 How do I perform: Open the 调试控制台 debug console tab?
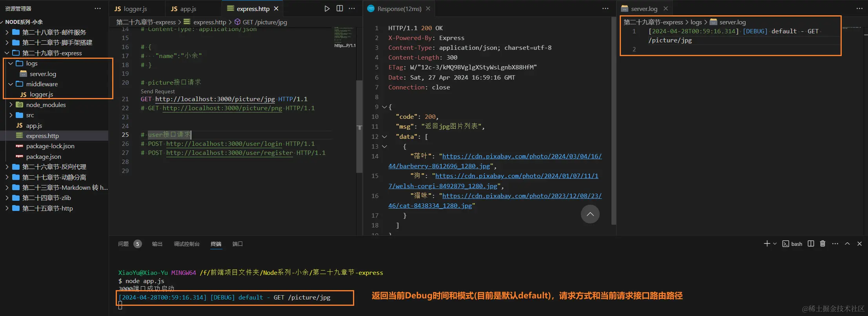(x=187, y=244)
